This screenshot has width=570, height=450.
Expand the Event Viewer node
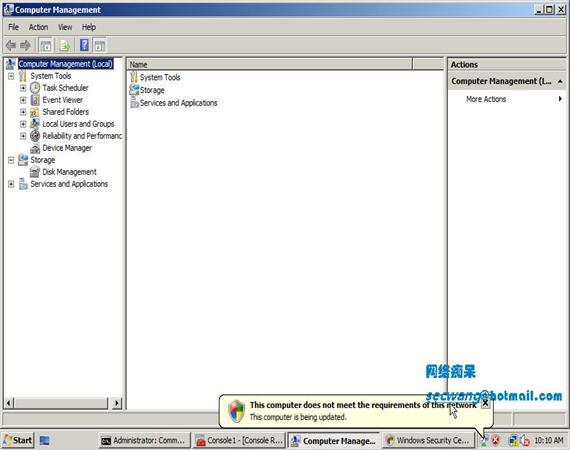(23, 100)
